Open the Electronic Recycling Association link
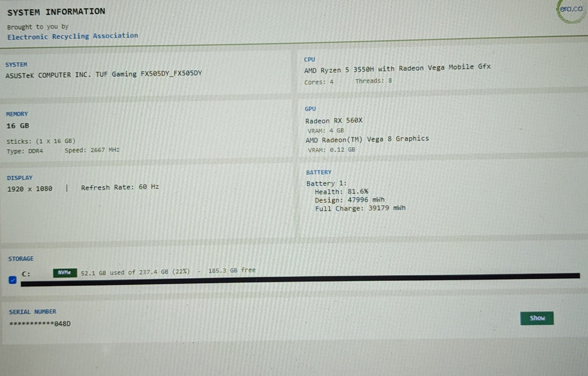The image size is (588, 376). click(x=73, y=36)
